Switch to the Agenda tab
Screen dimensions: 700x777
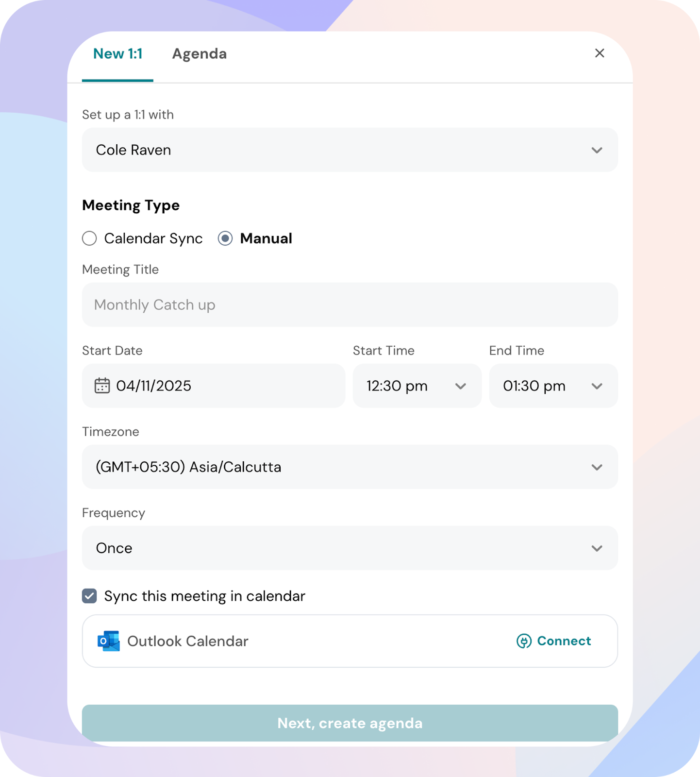(199, 54)
